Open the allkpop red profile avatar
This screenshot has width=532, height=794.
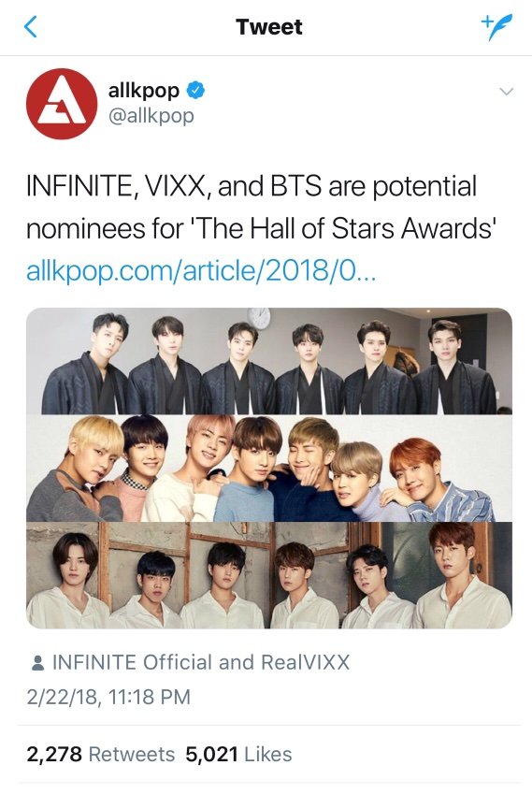(x=62, y=103)
